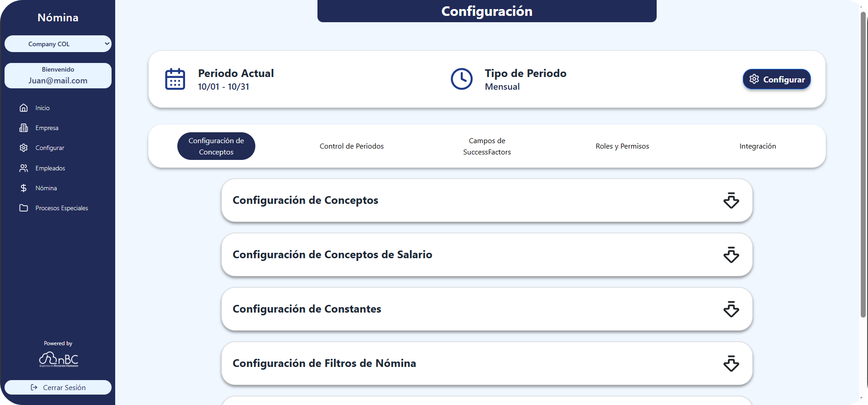868x405 pixels.
Task: Open the Campos de SuccessFactors tab
Action: point(487,146)
